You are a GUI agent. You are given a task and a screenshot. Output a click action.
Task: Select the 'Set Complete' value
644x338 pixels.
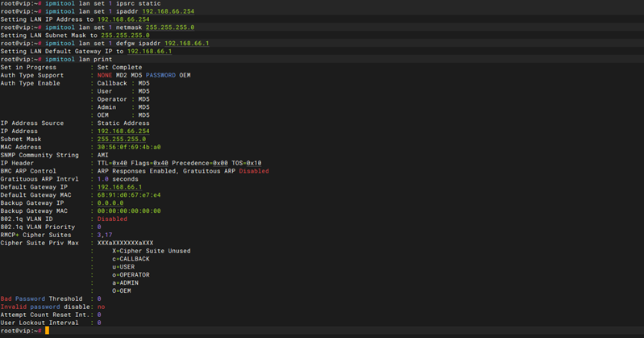(119, 68)
